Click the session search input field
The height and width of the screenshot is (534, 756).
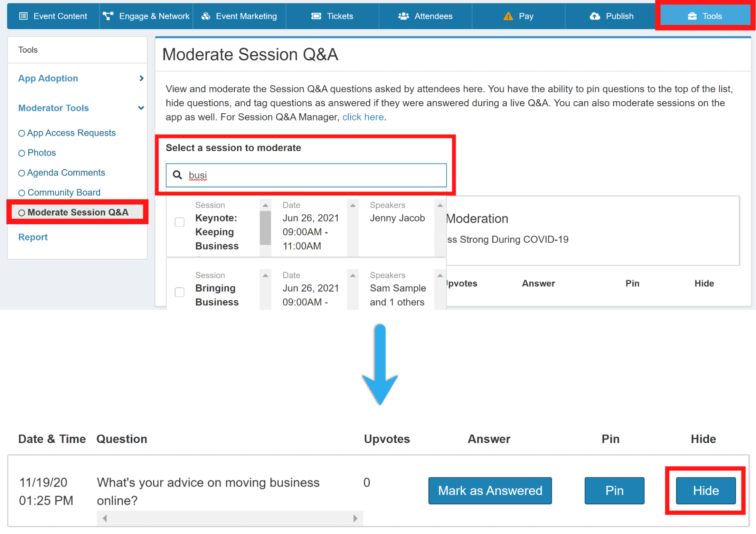314,175
